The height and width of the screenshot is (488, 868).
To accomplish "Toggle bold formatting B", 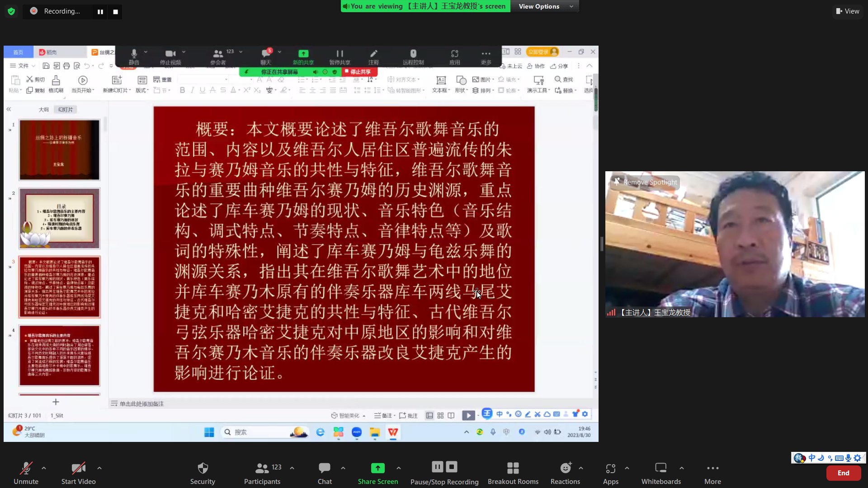I will (182, 90).
